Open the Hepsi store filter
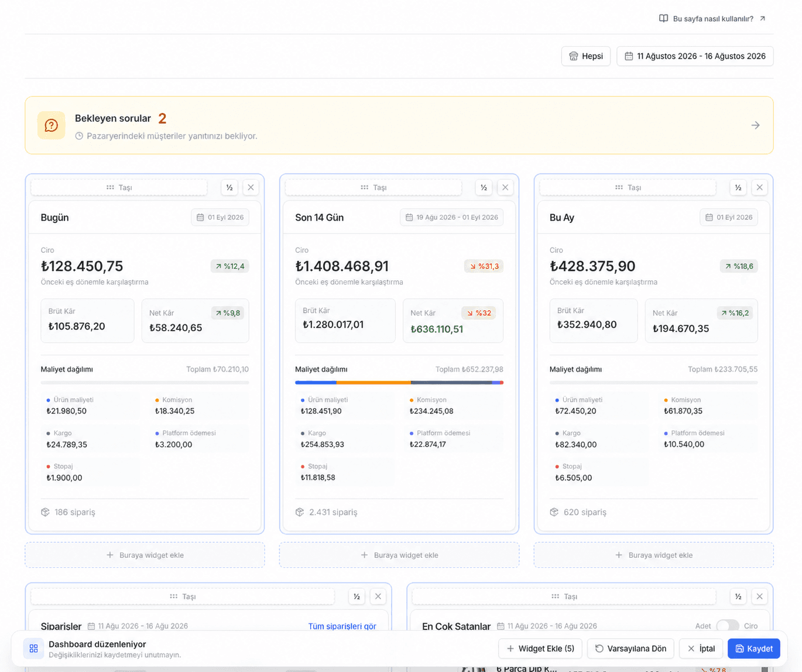 coord(586,56)
